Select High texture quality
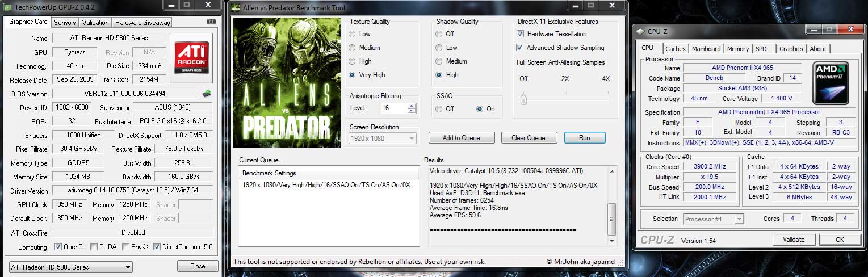Image resolution: width=868 pixels, height=277 pixels. click(352, 61)
